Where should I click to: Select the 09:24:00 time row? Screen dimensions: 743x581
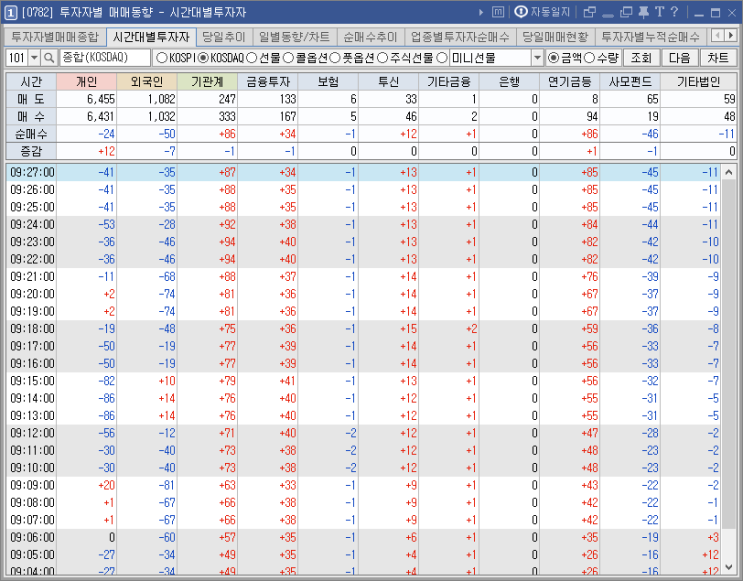[364, 224]
